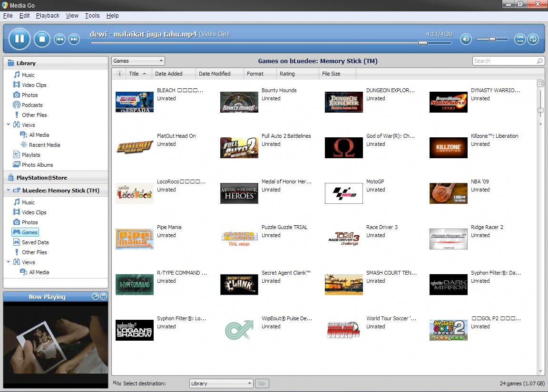Open the File menu
Viewport: 548px width, 392px height.
tap(8, 16)
